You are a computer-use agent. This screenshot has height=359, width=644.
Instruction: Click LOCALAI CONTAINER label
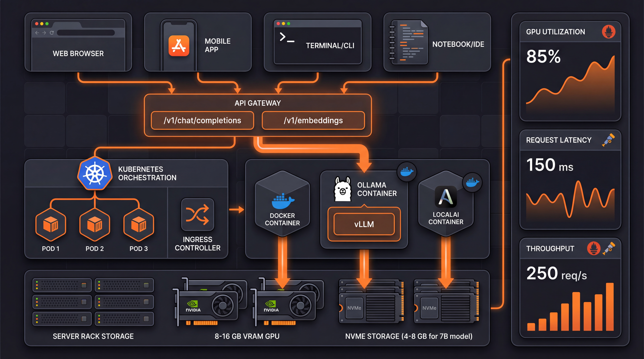coord(446,218)
